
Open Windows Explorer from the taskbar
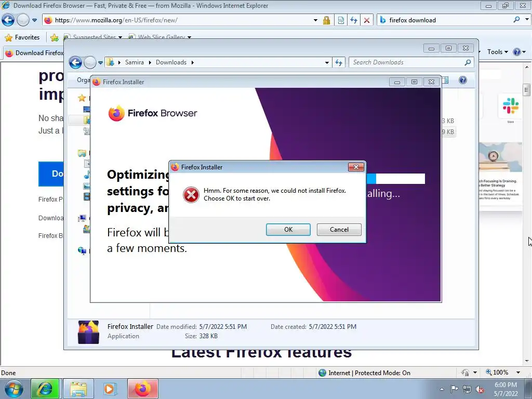pos(78,389)
